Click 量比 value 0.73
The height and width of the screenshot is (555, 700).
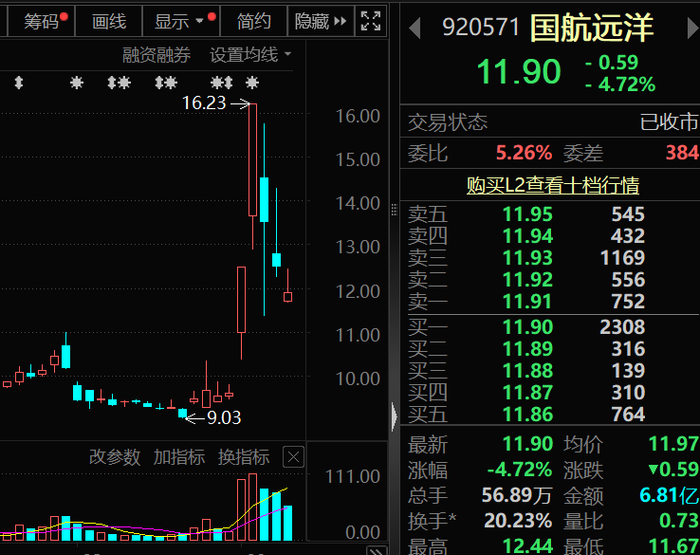click(679, 521)
